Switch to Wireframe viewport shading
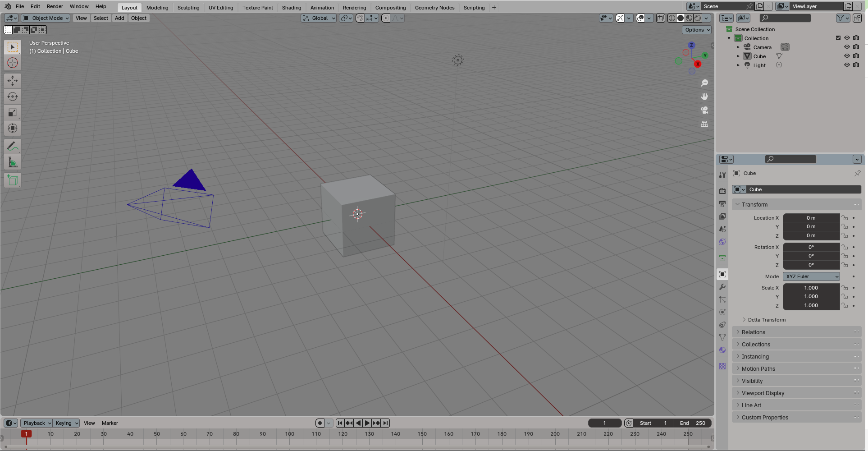The width and height of the screenshot is (868, 451). 672,18
